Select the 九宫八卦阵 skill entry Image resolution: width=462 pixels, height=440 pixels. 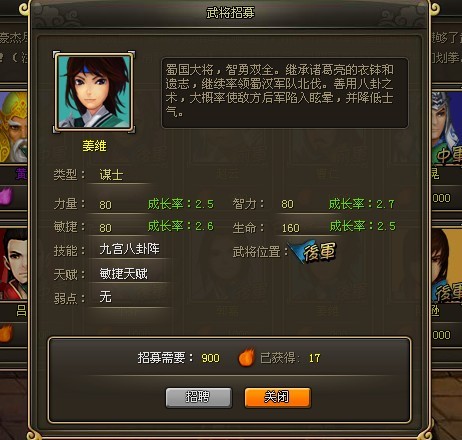click(129, 249)
